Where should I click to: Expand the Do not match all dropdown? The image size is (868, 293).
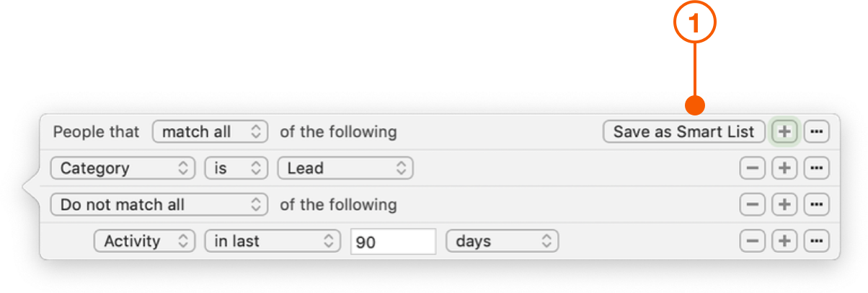coord(159,205)
